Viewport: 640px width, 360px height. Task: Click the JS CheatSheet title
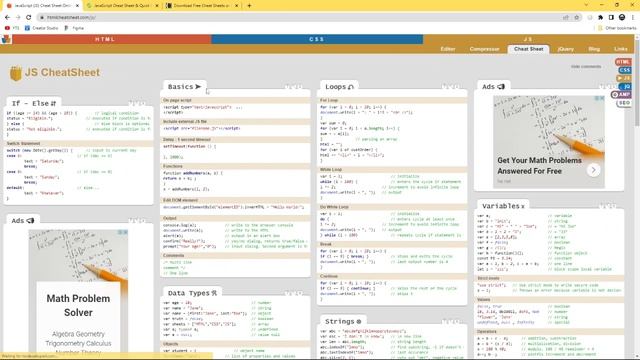click(x=62, y=73)
